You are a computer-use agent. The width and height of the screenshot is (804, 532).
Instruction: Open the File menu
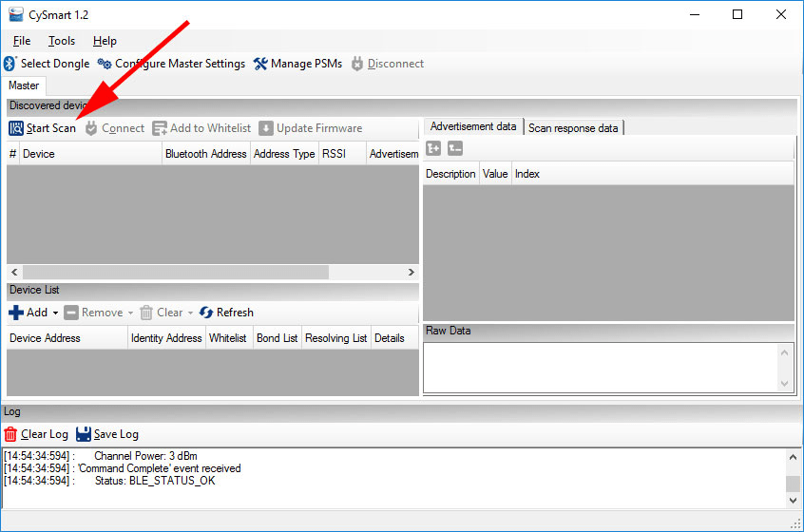click(x=22, y=41)
